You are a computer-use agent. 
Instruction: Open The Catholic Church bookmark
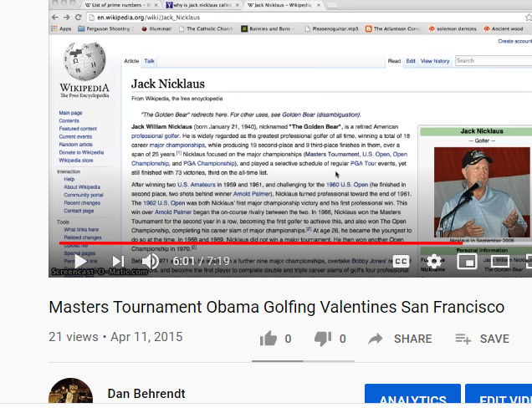(207, 28)
